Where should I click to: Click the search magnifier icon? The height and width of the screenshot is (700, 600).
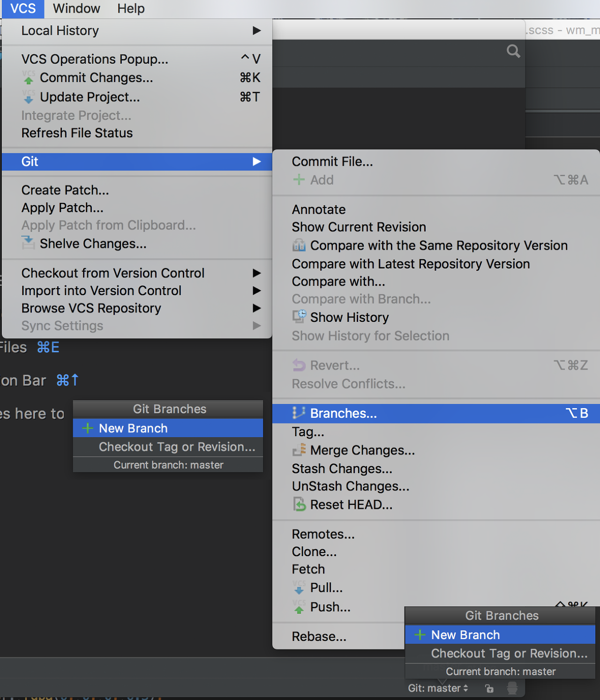pyautogui.click(x=513, y=51)
